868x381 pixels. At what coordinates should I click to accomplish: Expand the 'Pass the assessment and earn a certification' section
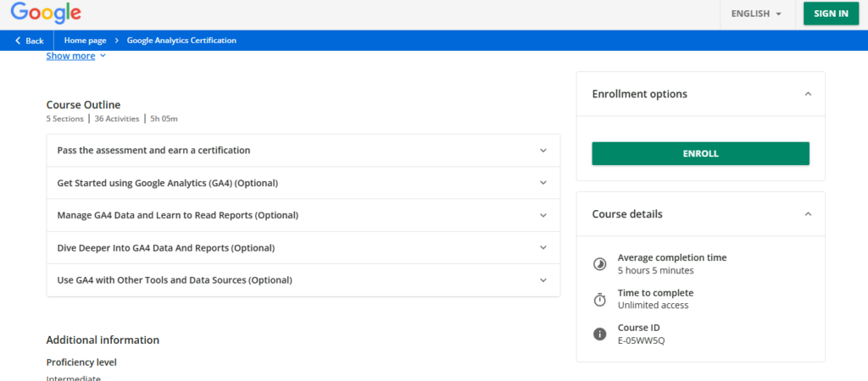303,151
